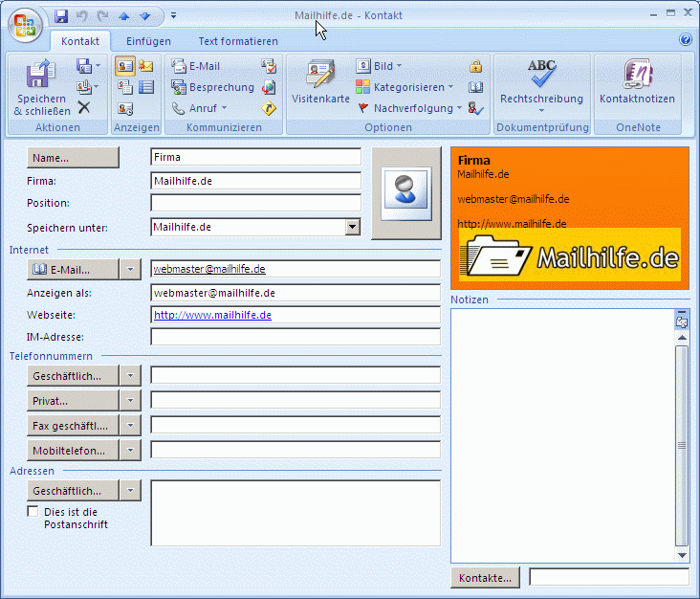The image size is (700, 599).
Task: Click the Privat... button
Action: coord(74,401)
